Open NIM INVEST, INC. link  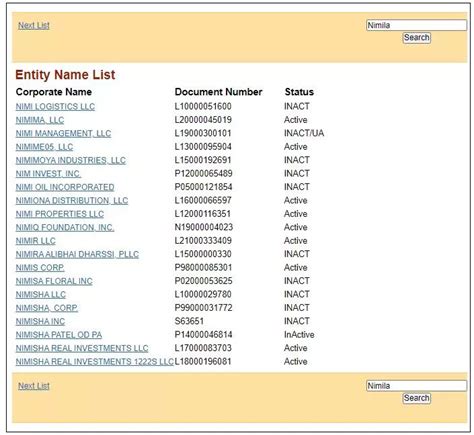click(48, 174)
